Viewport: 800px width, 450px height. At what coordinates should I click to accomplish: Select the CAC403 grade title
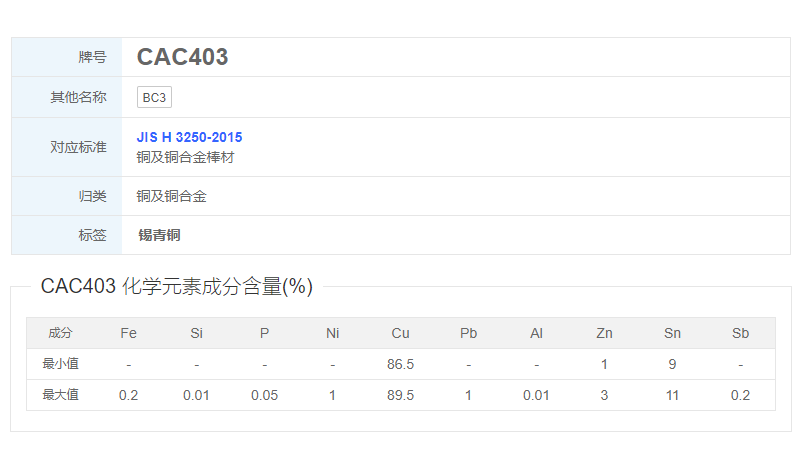[x=182, y=57]
